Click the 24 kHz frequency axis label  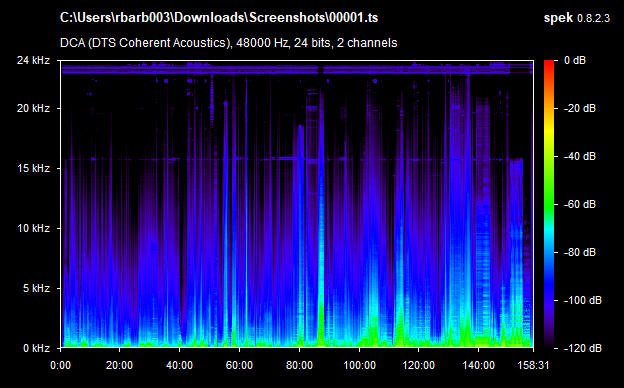click(33, 60)
